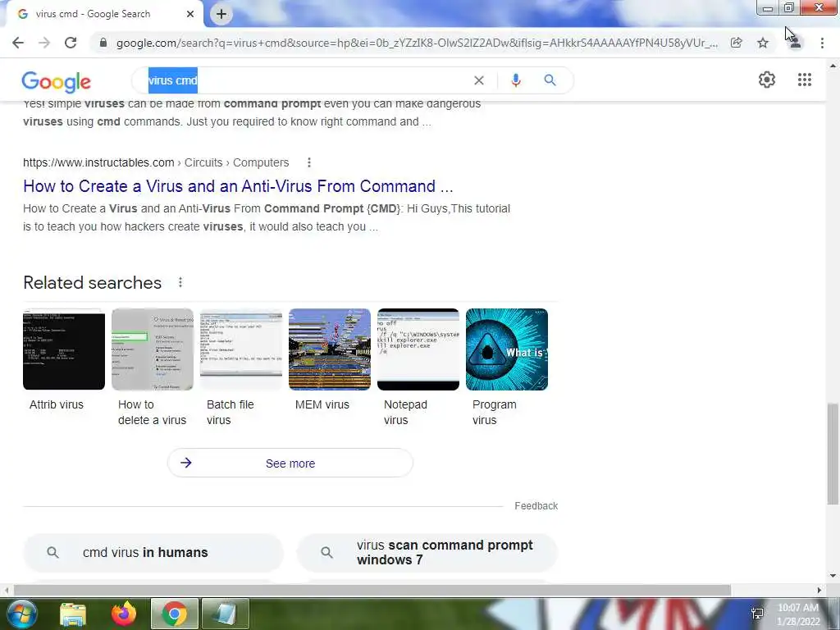Click the MEM virus label

(x=322, y=405)
